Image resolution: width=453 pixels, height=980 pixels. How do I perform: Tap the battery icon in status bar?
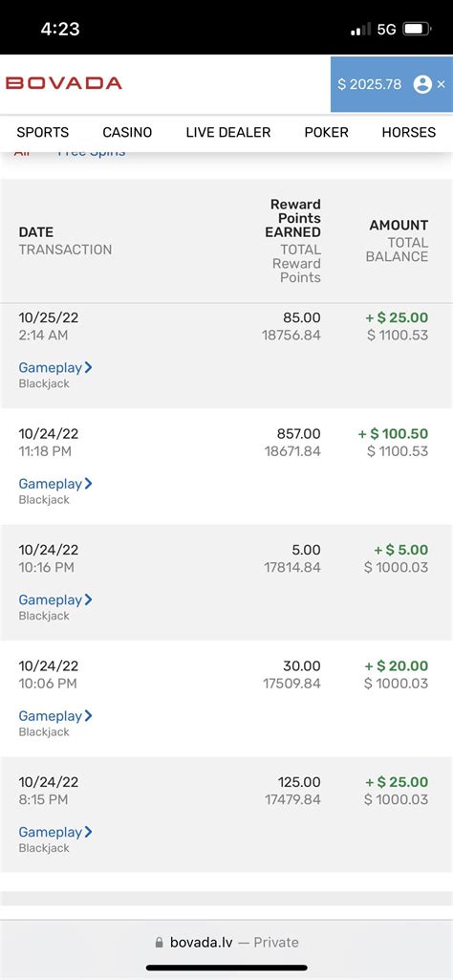pos(417,29)
